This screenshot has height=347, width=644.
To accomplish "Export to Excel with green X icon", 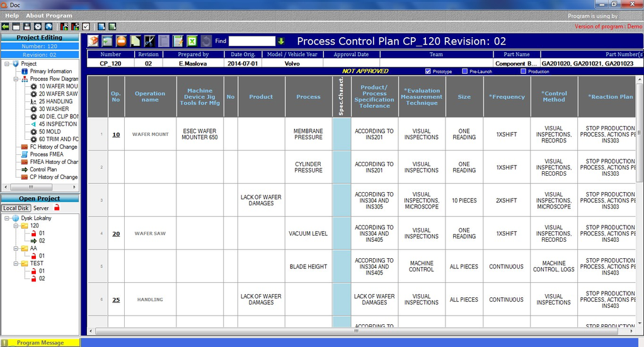I will click(192, 41).
